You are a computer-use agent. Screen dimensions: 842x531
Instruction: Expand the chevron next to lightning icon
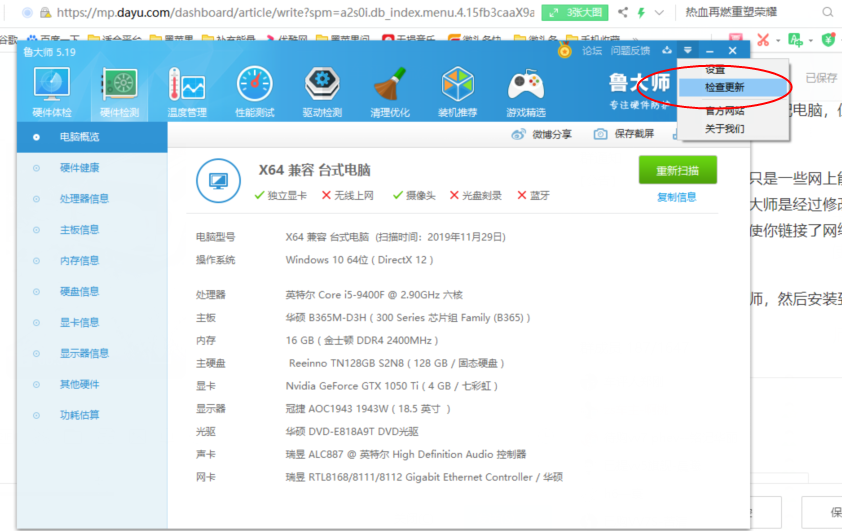tap(659, 12)
